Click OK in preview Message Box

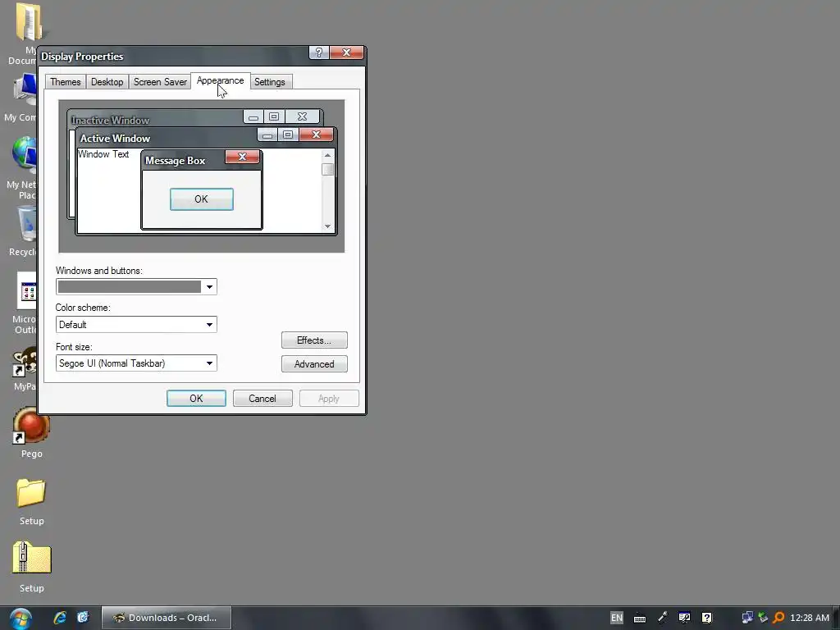tap(202, 199)
